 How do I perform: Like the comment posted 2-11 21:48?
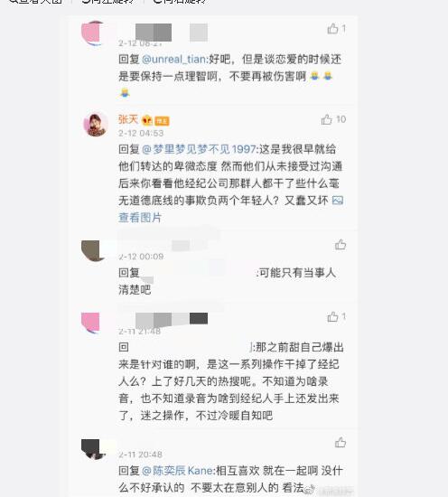(x=332, y=316)
